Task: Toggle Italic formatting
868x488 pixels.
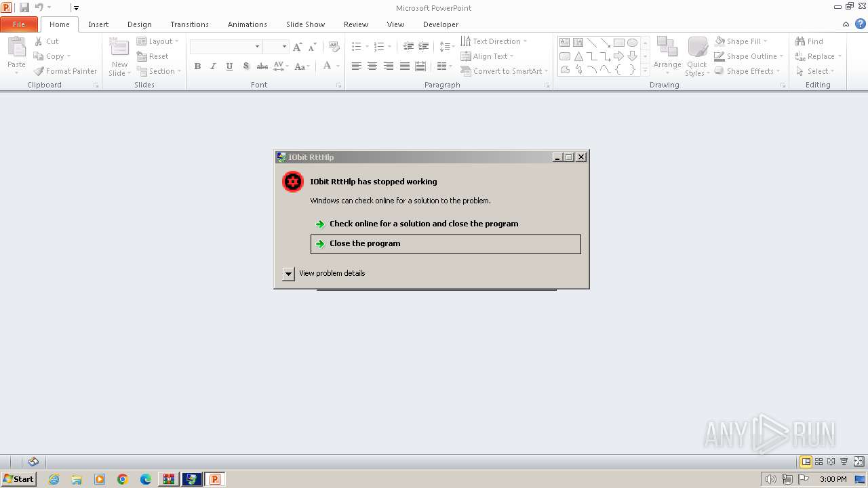Action: (x=213, y=66)
